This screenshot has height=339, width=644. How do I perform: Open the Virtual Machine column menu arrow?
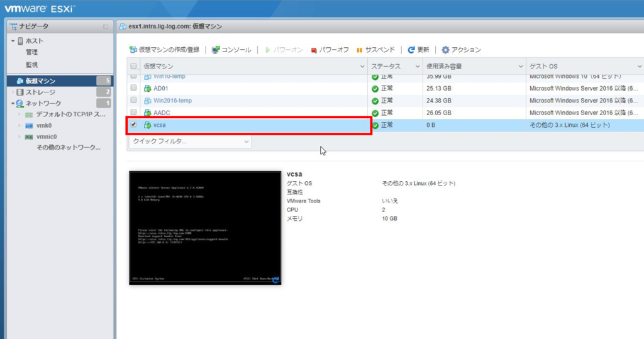click(x=362, y=67)
